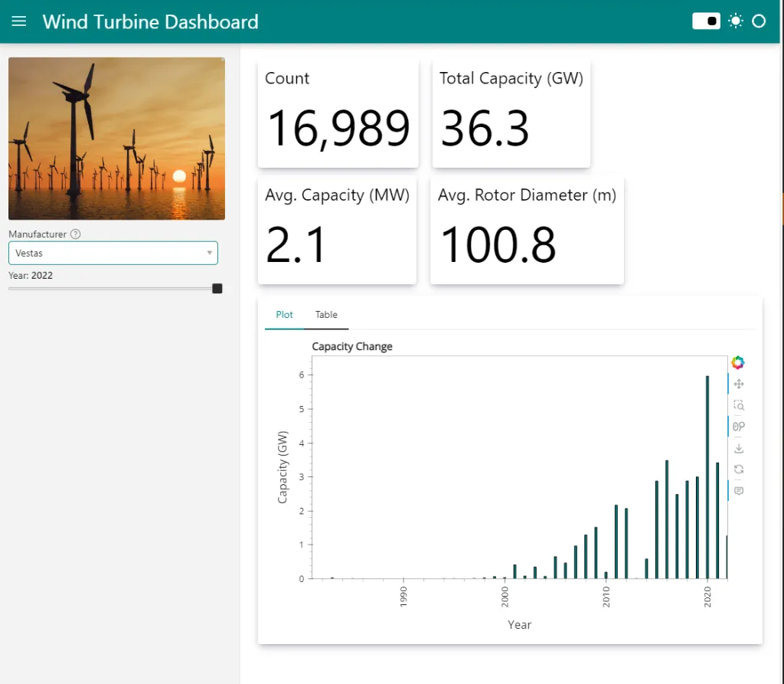Click the sun light-mode icon
This screenshot has height=684, width=784.
[x=736, y=21]
